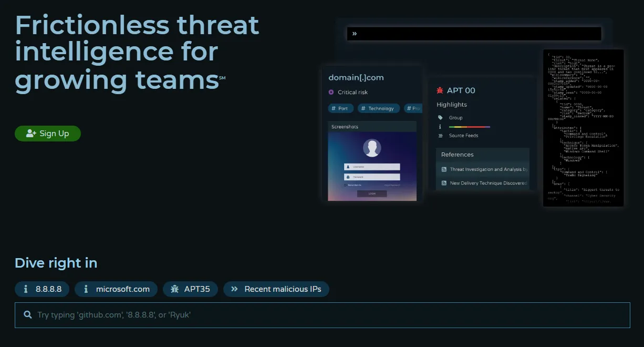644x347 pixels.
Task: Click the magnifying glass in the search bar
Action: point(28,314)
